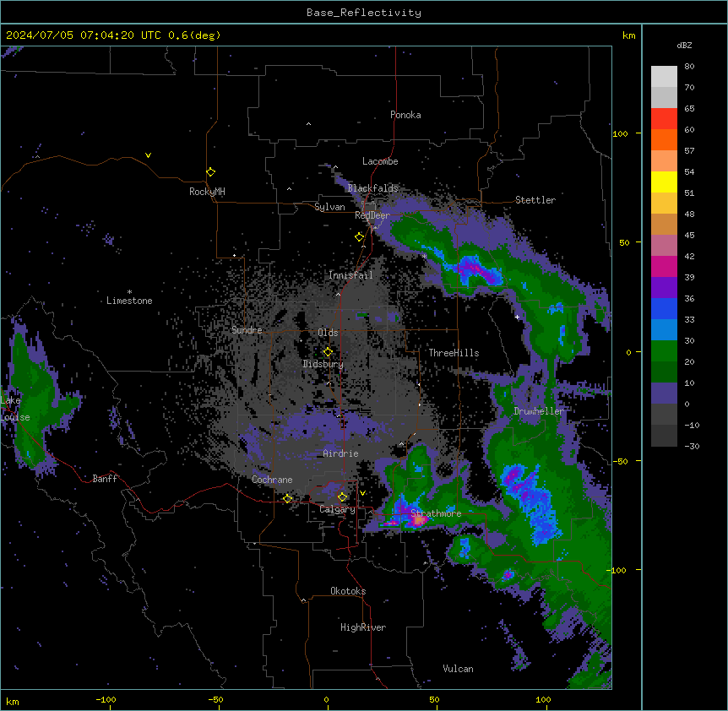Pick the magenta 39-42 dBZ legend swatch
Image resolution: width=728 pixels, height=711 pixels.
664,266
